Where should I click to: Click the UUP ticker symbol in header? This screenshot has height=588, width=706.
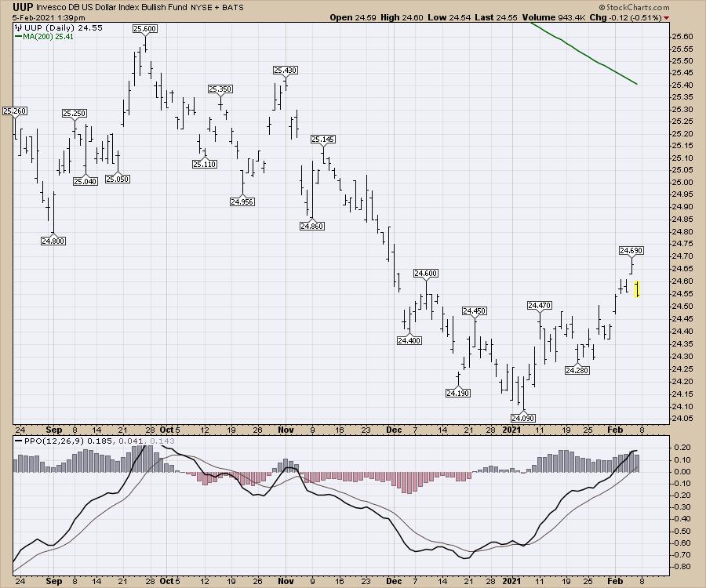click(23, 6)
